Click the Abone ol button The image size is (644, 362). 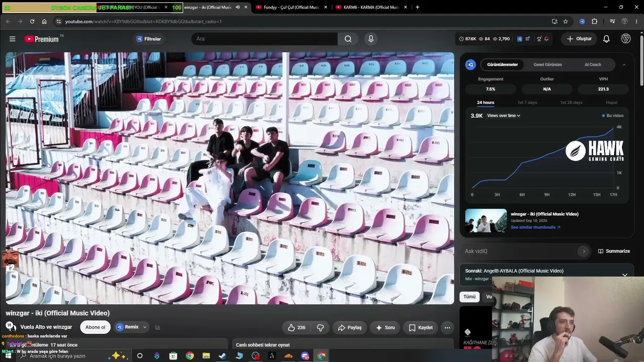tap(95, 327)
